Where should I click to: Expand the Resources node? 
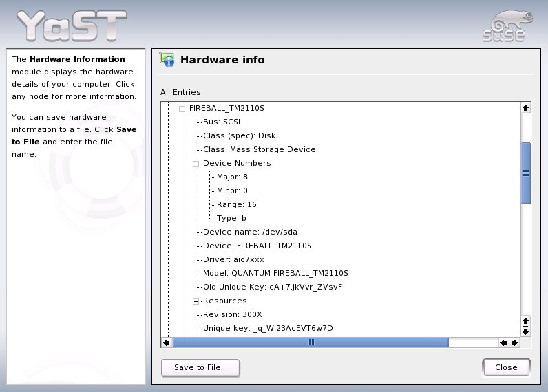pyautogui.click(x=196, y=302)
